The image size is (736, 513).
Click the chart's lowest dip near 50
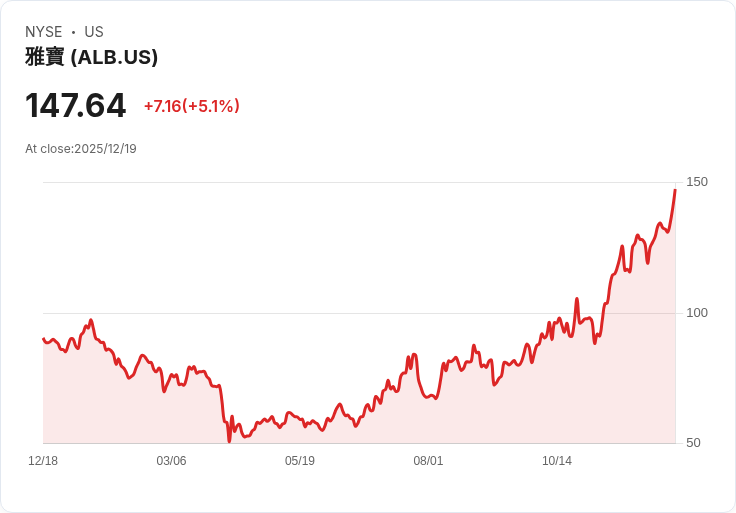click(229, 440)
